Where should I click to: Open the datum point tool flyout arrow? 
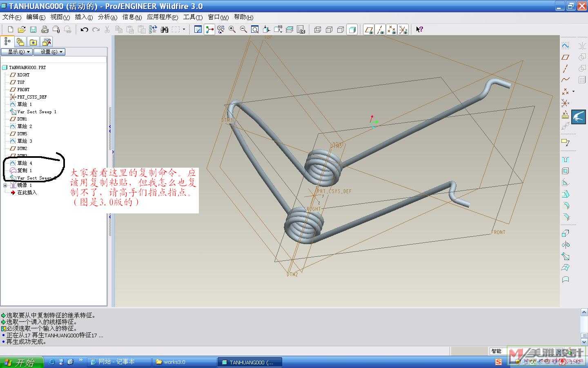click(x=573, y=92)
